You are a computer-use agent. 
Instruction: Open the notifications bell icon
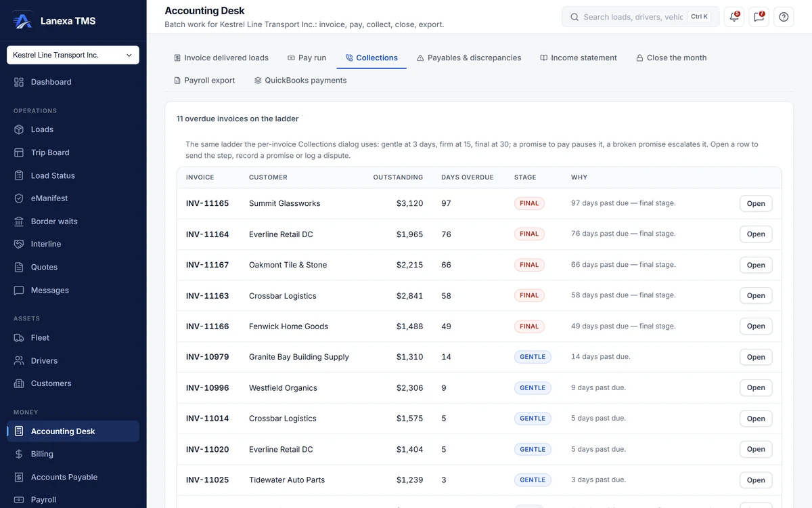(734, 17)
